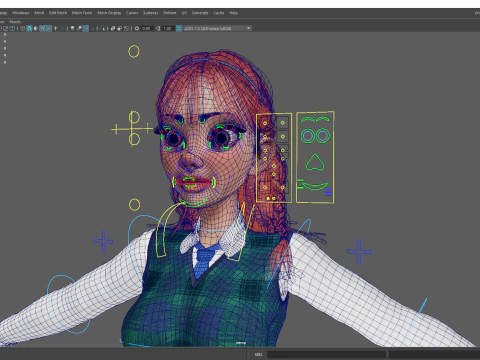Toggle textured display mode
Viewport: 480px width, 360px height.
pyautogui.click(x=49, y=28)
